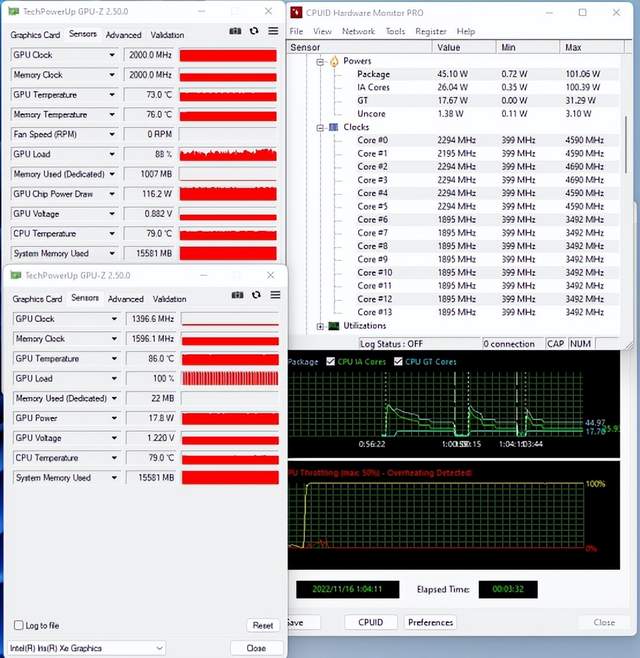Open GPU Load dropdown in upper GPU-Z
640x658 pixels.
pos(112,154)
